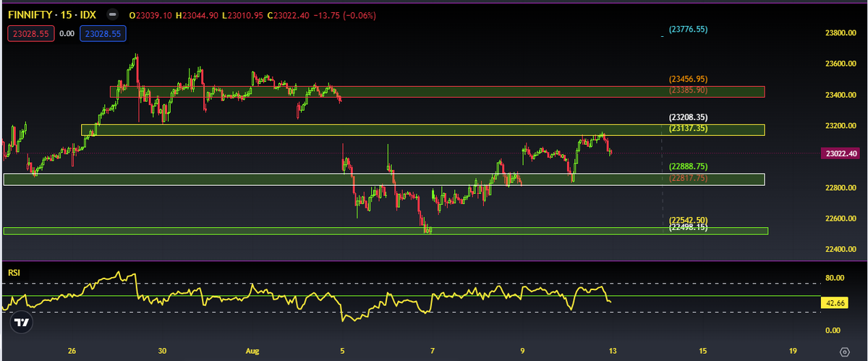The width and height of the screenshot is (868, 361).
Task: Click date 13 on the time axis
Action: click(613, 351)
